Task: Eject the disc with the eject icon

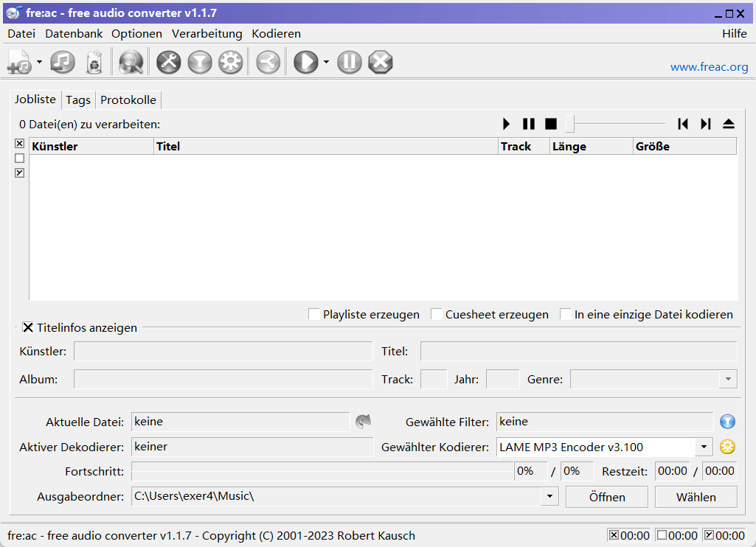Action: (729, 124)
